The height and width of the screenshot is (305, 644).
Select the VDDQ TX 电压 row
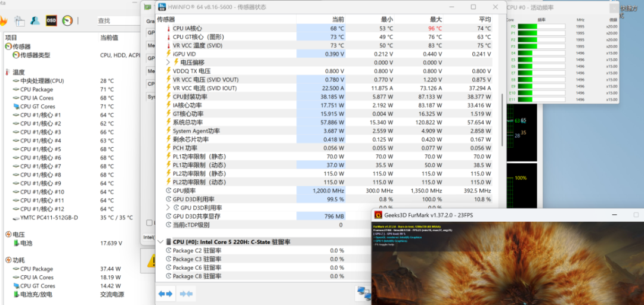(x=324, y=71)
